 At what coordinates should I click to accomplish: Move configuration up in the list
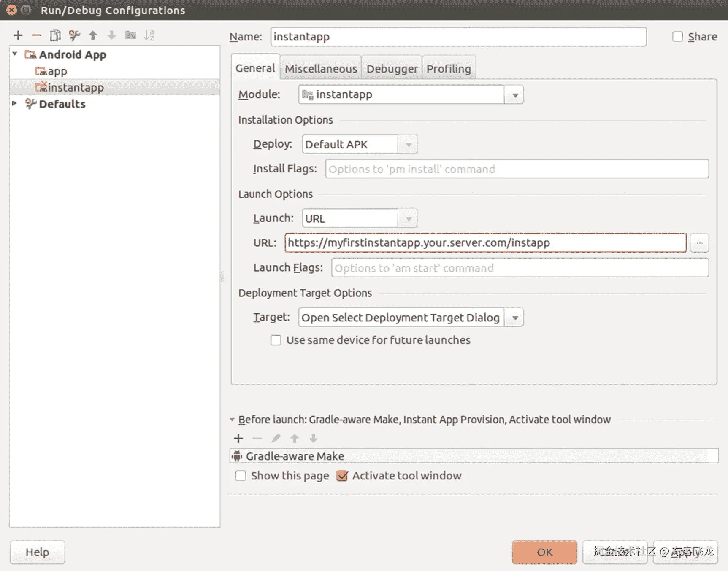[x=93, y=35]
